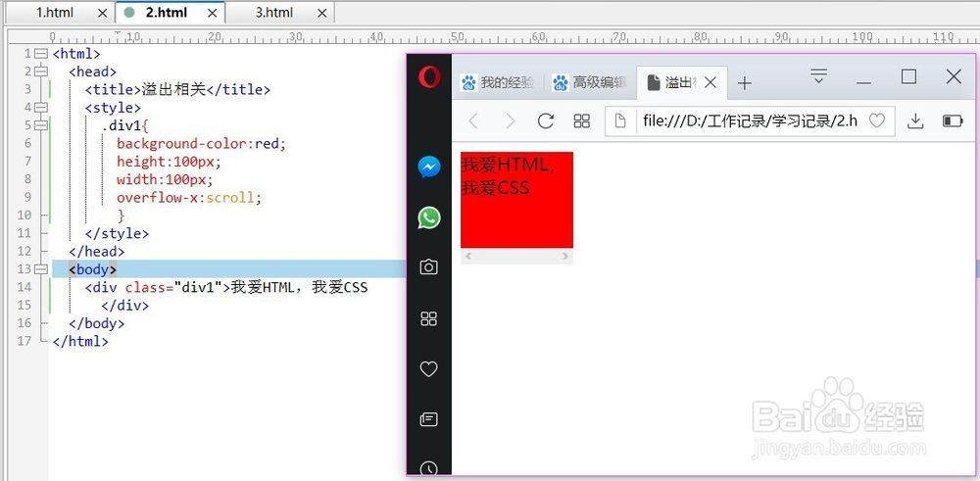980x481 pixels.
Task: Open history clock in sidebar
Action: click(429, 468)
